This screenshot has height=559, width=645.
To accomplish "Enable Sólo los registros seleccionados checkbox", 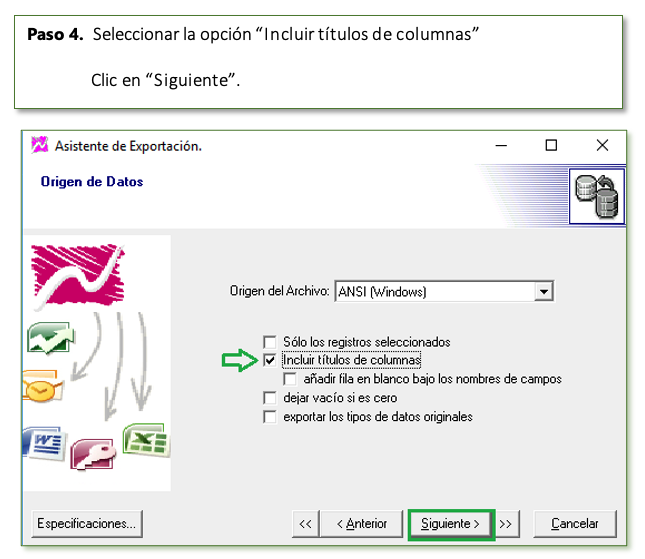I will (270, 342).
